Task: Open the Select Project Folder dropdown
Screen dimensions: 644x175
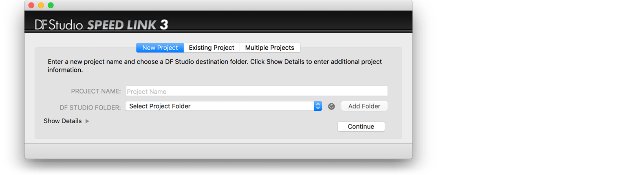Action: point(220,106)
